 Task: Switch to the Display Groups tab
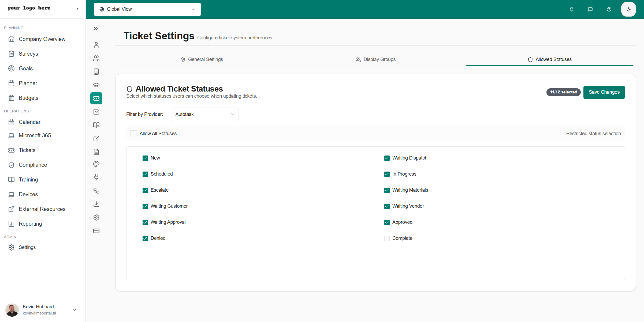pyautogui.click(x=375, y=59)
